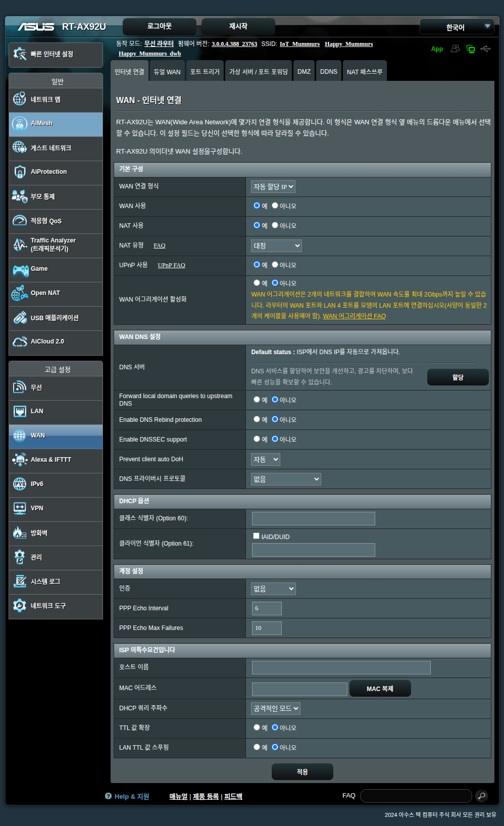Check the IAID/DUID checkbox
The width and height of the screenshot is (504, 826).
256,536
